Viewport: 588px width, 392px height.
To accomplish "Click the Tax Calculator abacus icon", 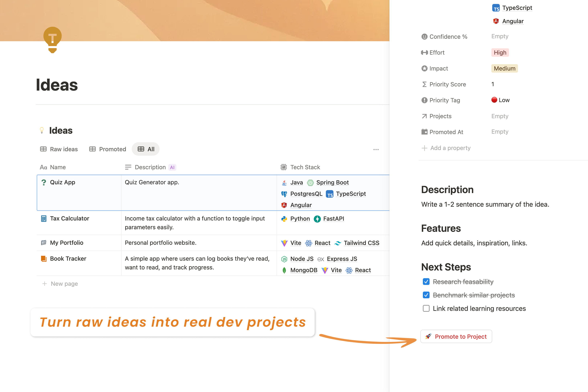I will (44, 219).
